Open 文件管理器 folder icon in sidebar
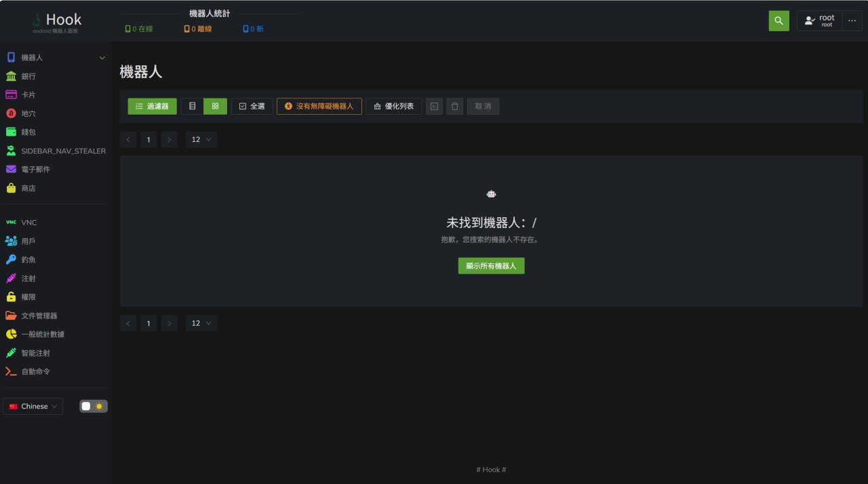 (x=12, y=316)
